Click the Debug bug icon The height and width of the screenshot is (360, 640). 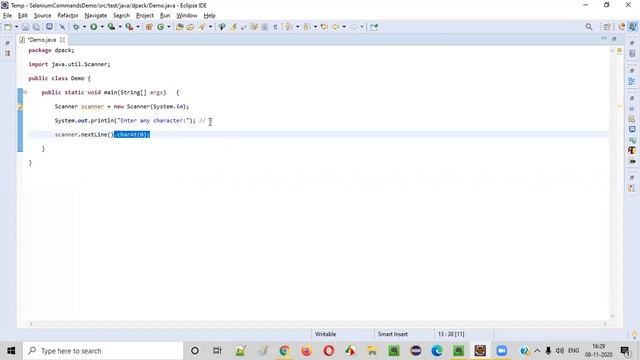point(76,27)
